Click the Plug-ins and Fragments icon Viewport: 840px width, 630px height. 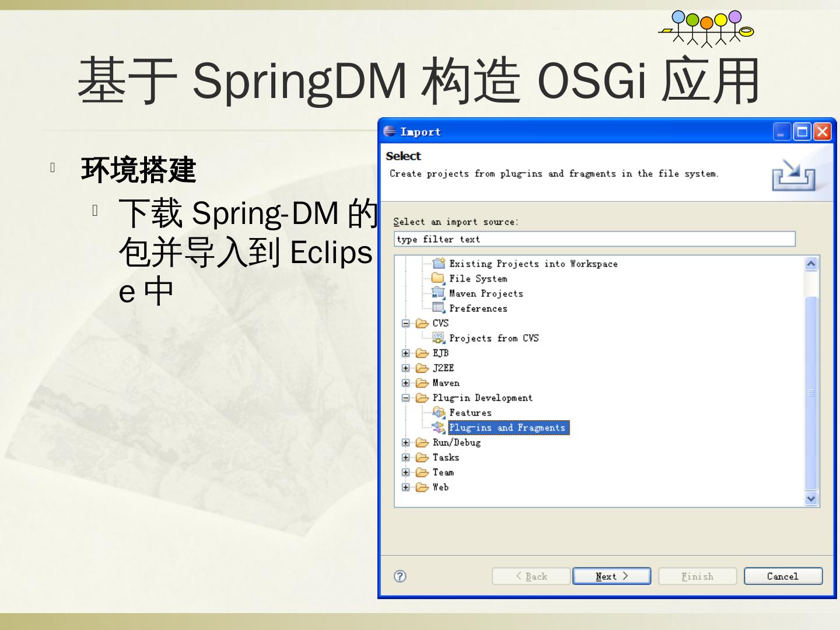coord(439,428)
